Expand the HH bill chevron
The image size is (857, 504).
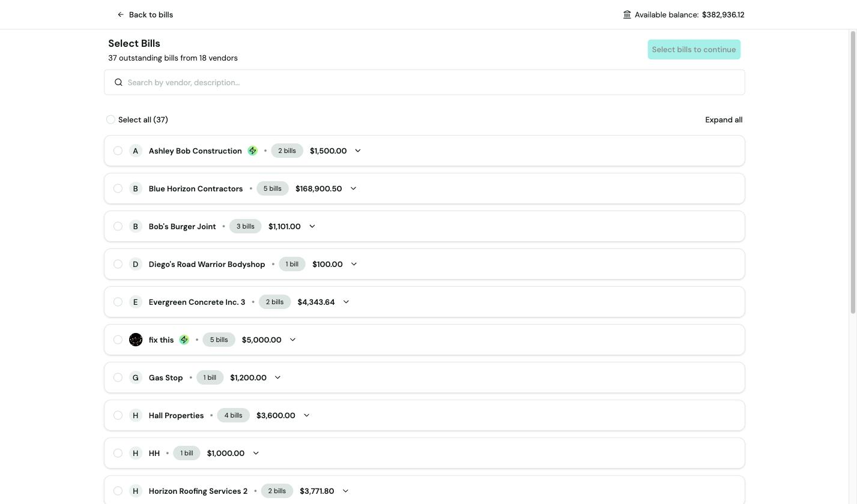256,453
